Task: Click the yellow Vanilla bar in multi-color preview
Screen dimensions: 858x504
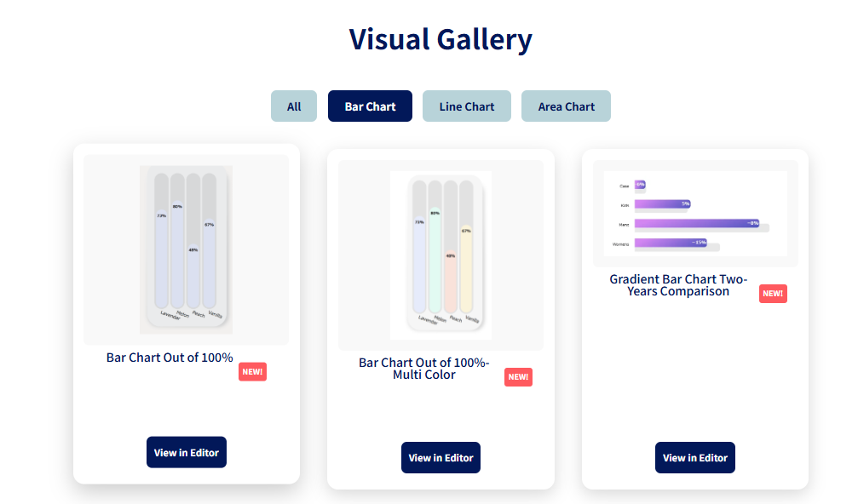Action: point(466,269)
